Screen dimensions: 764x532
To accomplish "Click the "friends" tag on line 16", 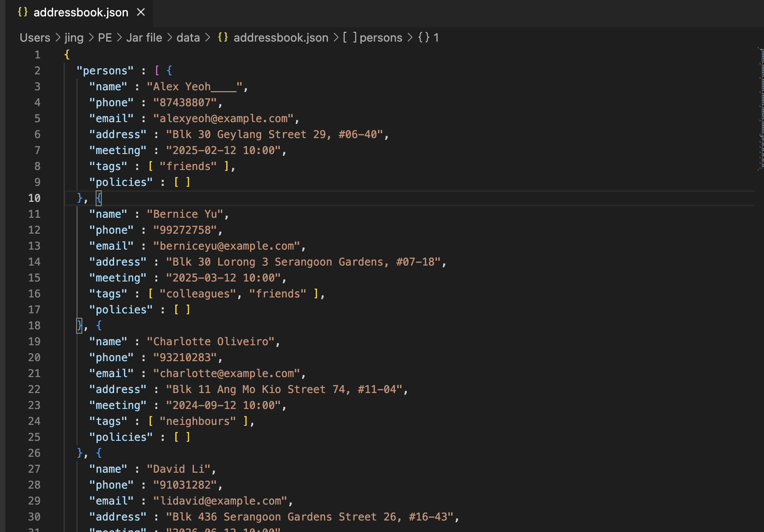I will pos(278,294).
